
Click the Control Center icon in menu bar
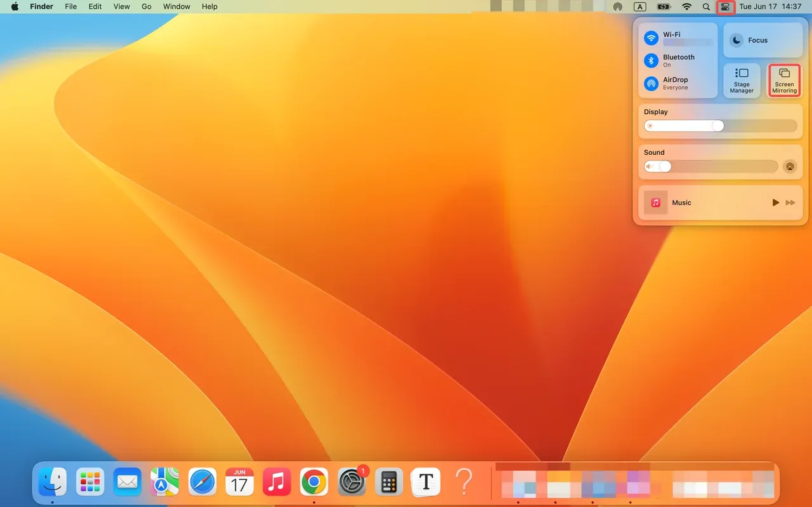tap(725, 7)
